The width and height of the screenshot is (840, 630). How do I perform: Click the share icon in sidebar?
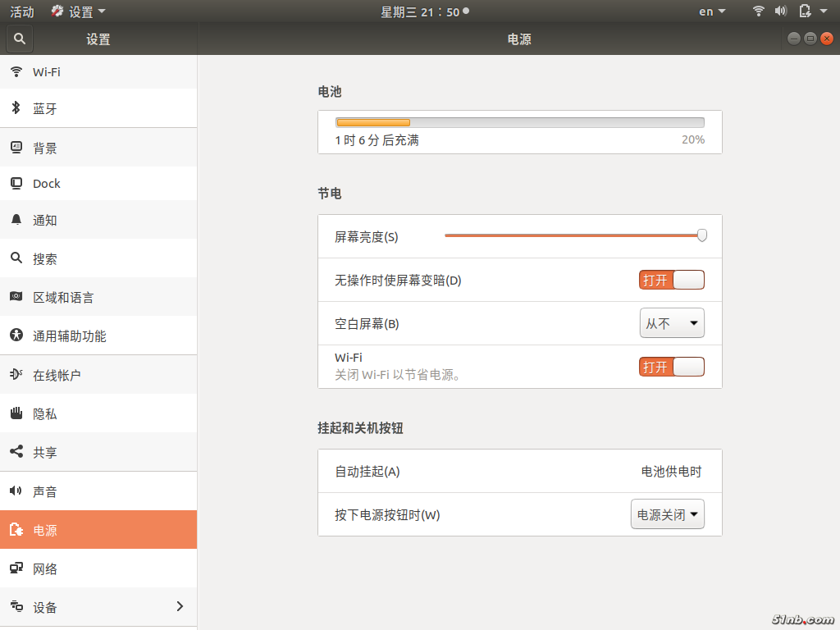click(x=16, y=452)
